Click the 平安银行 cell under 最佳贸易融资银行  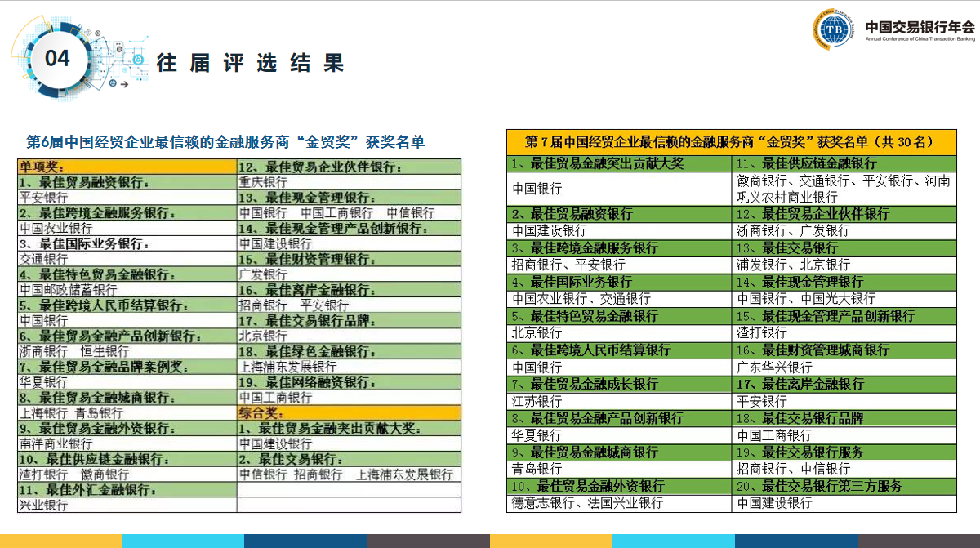(x=127, y=198)
